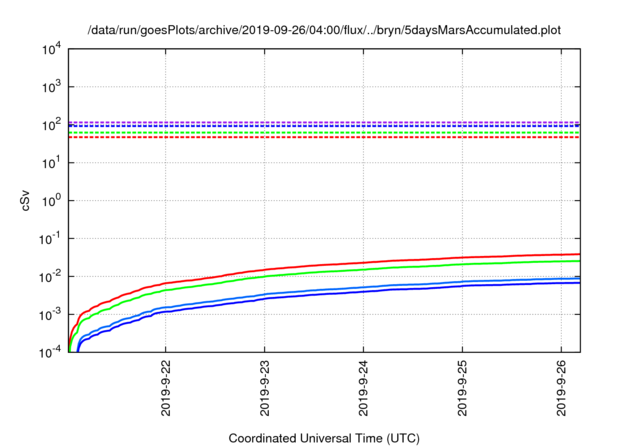Viewport: 640px width, 448px height.
Task: Click the 10^1 y-axis tick label
Action: (x=51, y=163)
